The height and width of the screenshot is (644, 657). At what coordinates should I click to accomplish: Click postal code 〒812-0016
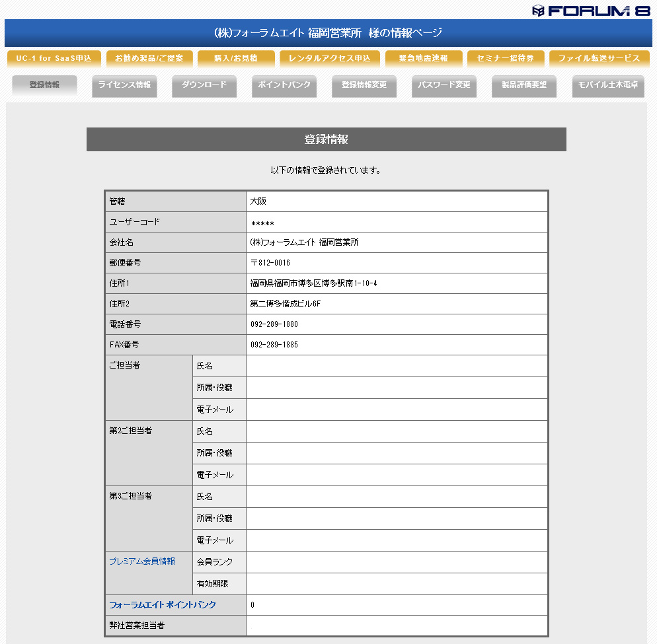pos(270,263)
